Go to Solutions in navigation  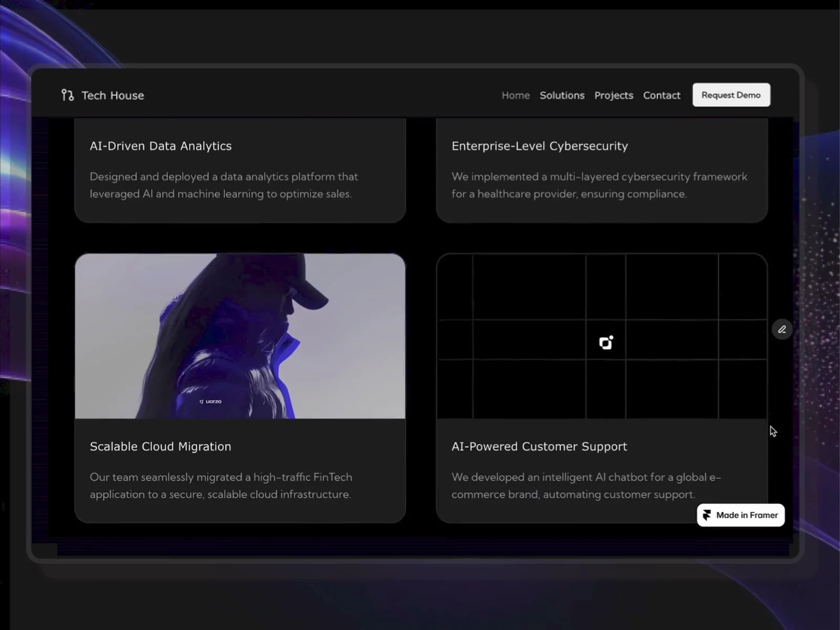(562, 95)
